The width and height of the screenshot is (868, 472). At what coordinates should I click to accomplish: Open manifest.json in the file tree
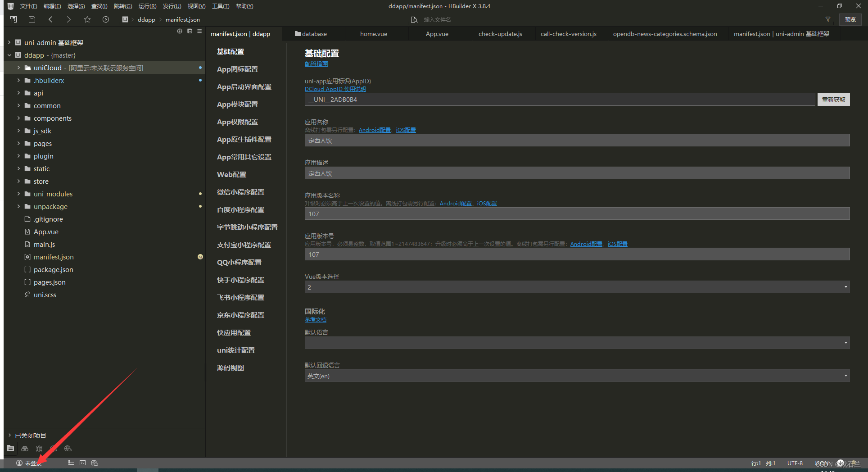click(54, 257)
